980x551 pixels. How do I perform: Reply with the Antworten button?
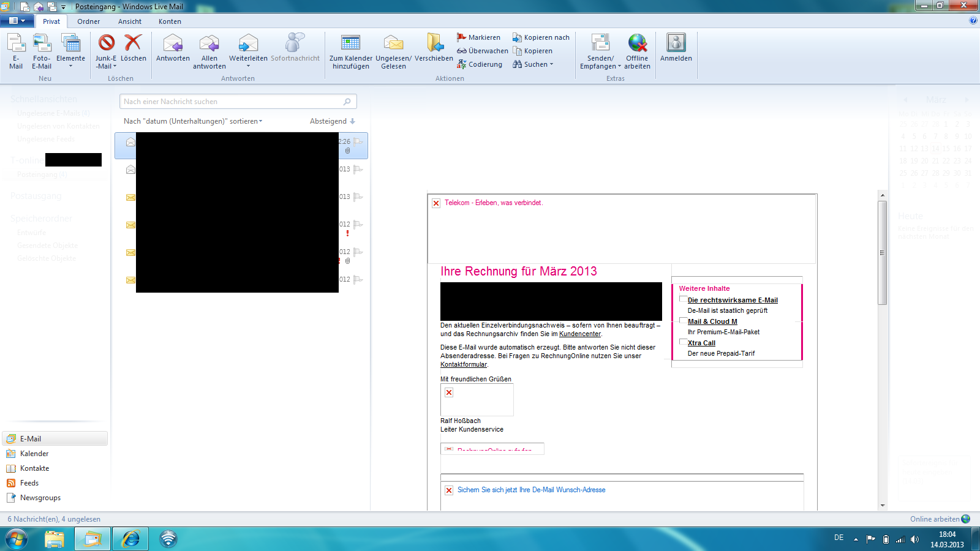[173, 48]
